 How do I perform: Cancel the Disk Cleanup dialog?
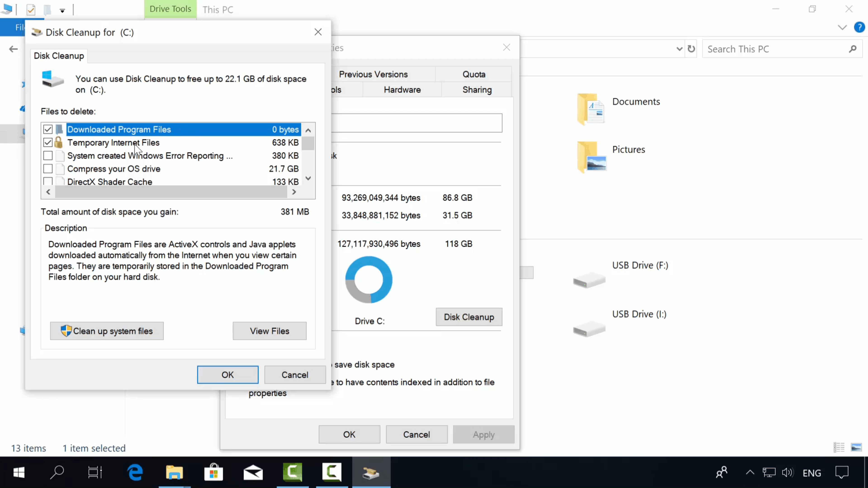(295, 375)
